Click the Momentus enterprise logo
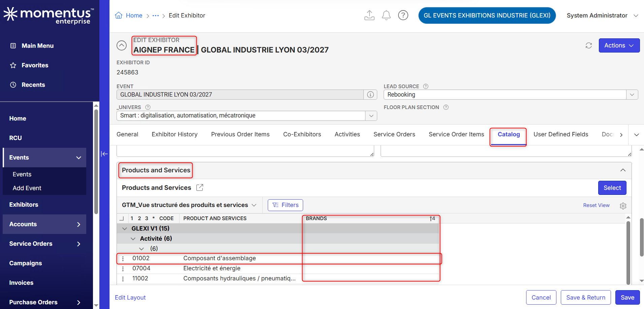 click(49, 15)
